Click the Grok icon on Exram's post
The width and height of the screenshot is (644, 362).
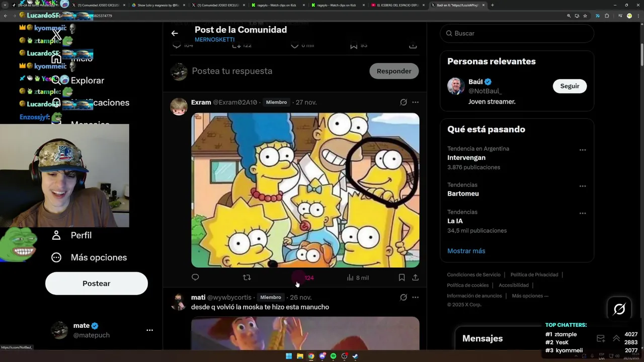tap(404, 102)
